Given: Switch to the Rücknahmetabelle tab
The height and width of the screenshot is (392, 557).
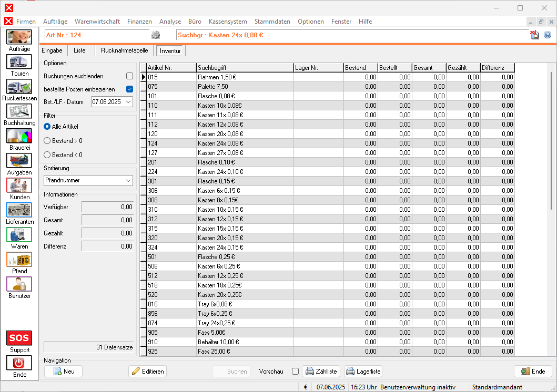Looking at the screenshot, I should pos(124,50).
